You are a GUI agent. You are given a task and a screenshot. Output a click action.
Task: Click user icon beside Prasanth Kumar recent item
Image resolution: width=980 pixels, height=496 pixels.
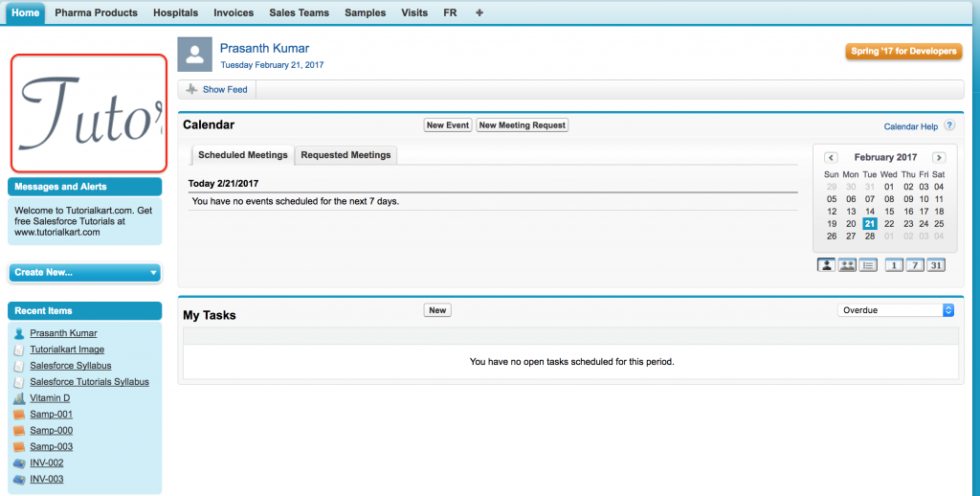pos(19,333)
